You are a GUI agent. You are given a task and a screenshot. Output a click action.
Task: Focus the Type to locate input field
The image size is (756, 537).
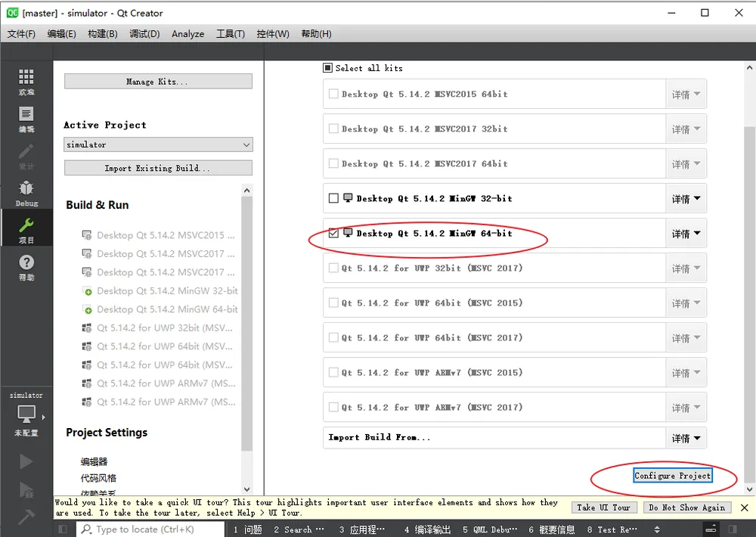tap(150, 529)
